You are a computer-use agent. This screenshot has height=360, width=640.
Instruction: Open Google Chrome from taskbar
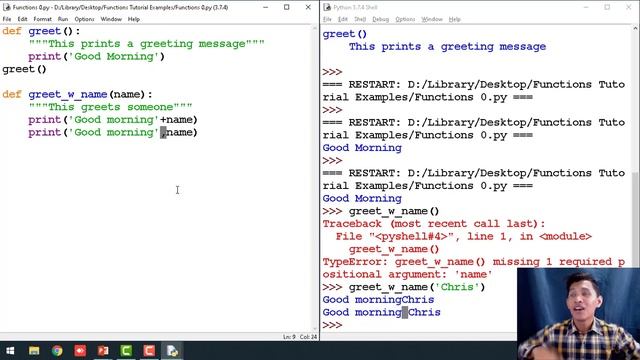[57, 351]
